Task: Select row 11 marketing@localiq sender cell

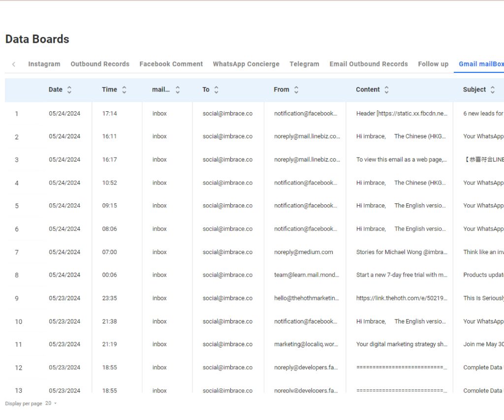Action: [x=306, y=345]
